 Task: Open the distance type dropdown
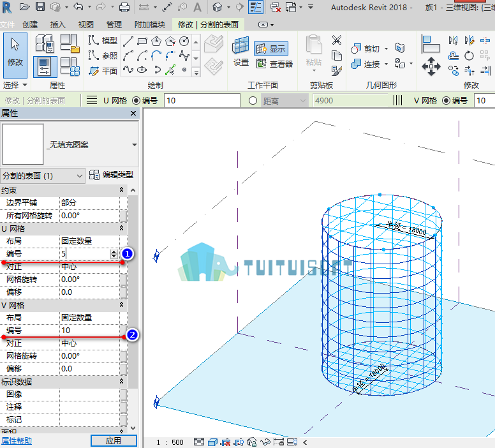[284, 101]
